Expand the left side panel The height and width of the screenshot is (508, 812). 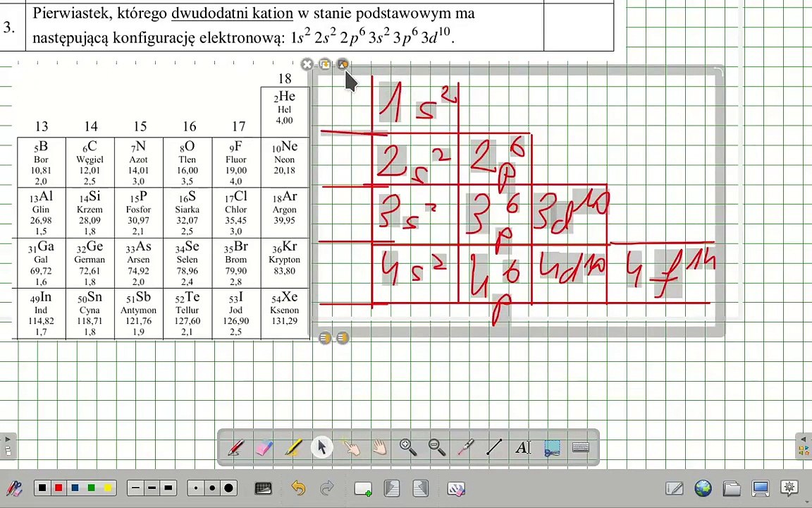tap(8, 446)
